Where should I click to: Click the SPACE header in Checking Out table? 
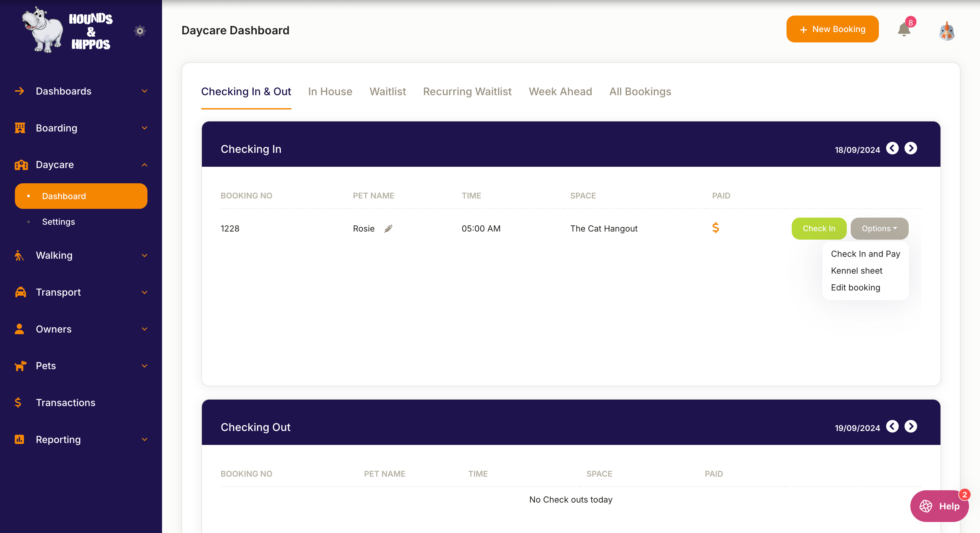(599, 474)
